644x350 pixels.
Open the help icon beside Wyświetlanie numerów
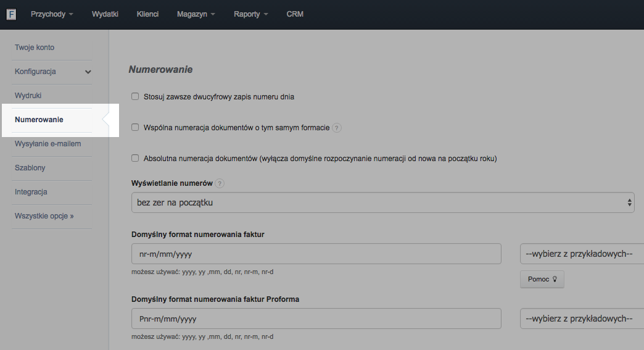(x=220, y=183)
